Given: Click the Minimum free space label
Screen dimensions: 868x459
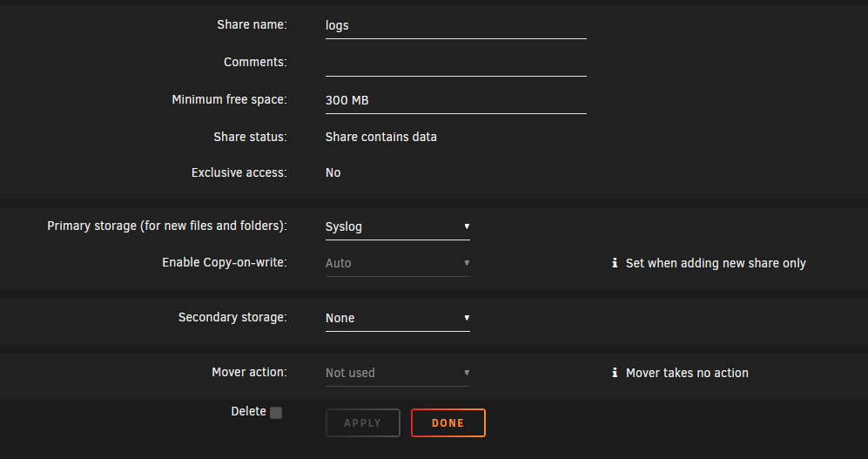Looking at the screenshot, I should 229,99.
